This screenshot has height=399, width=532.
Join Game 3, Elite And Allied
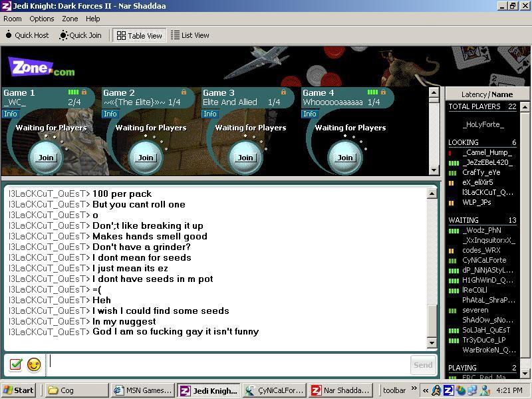tap(245, 158)
